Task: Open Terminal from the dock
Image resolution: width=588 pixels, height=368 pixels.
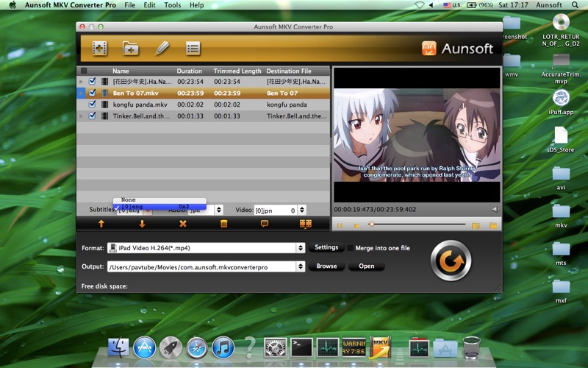Action: click(302, 347)
